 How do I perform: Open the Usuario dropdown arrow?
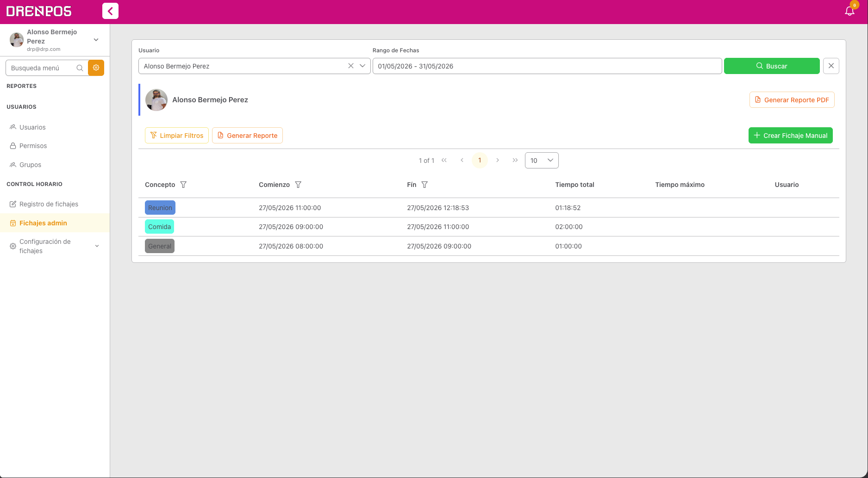coord(362,66)
